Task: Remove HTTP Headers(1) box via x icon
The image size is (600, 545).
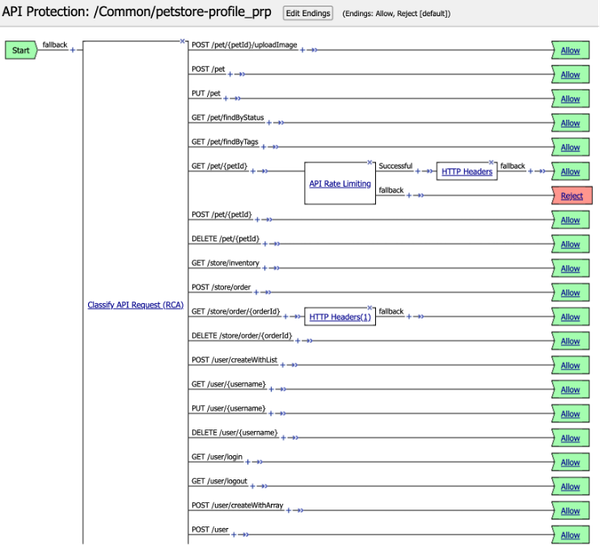Action: [370, 308]
